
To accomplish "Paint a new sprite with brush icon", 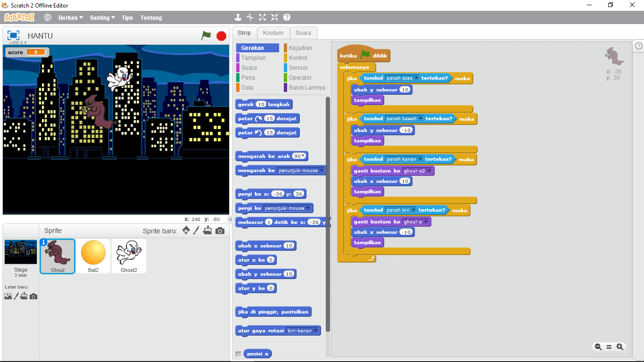I will pos(197,230).
